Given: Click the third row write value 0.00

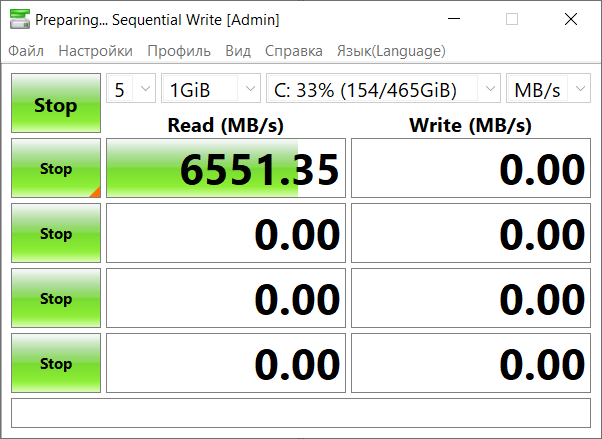Looking at the screenshot, I should tap(471, 298).
